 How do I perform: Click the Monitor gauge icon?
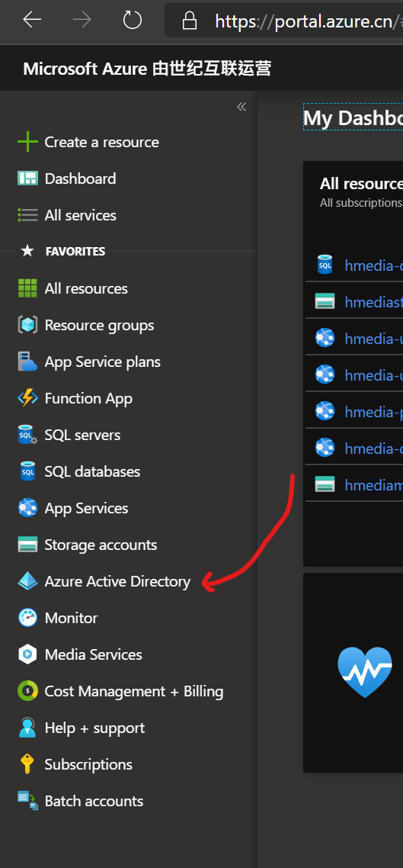point(27,618)
